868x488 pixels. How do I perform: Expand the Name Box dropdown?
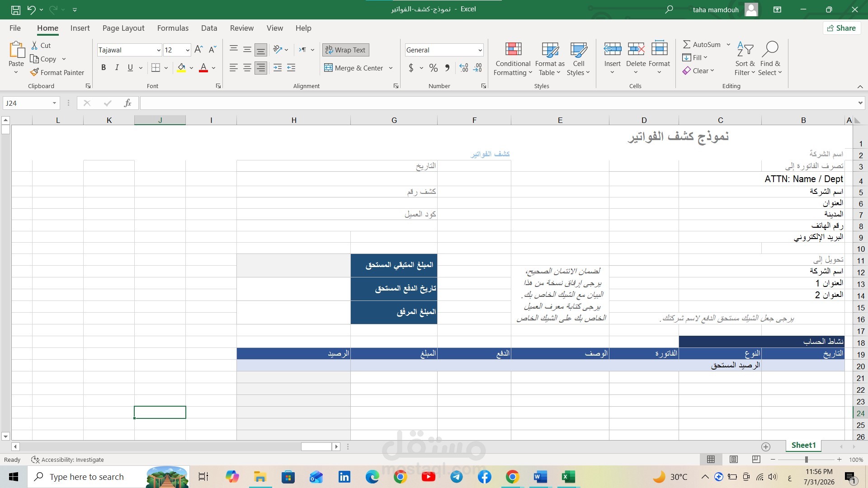point(54,103)
